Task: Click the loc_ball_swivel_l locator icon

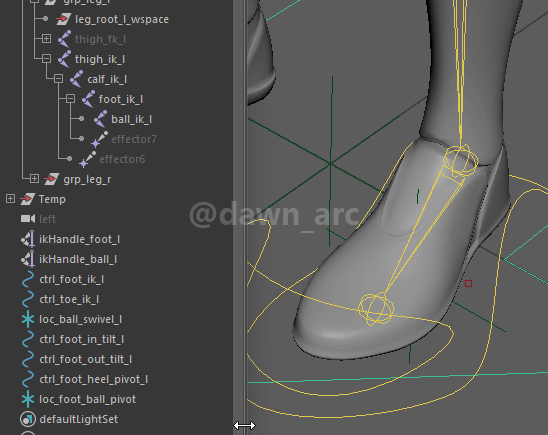Action: [x=28, y=319]
